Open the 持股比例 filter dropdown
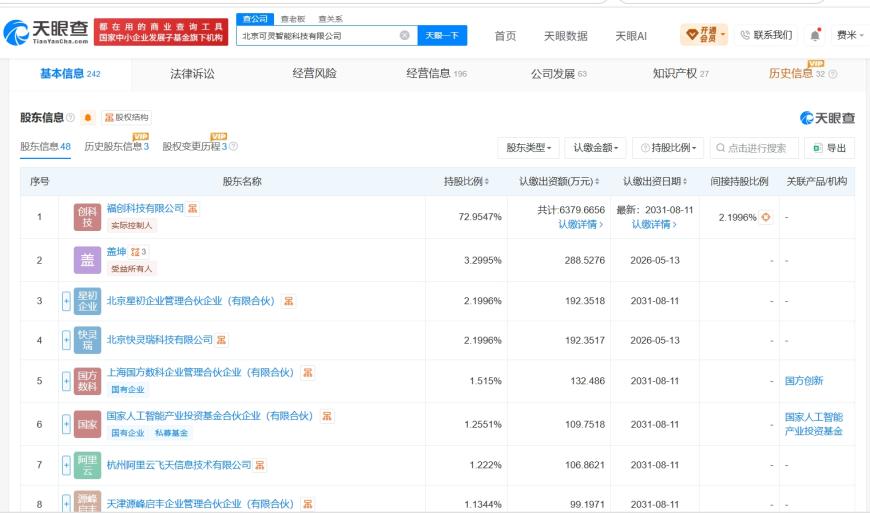 [668, 148]
